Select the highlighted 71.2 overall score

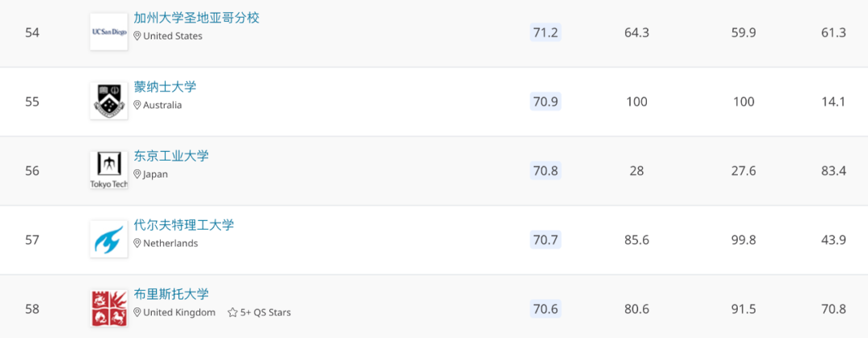(x=545, y=33)
